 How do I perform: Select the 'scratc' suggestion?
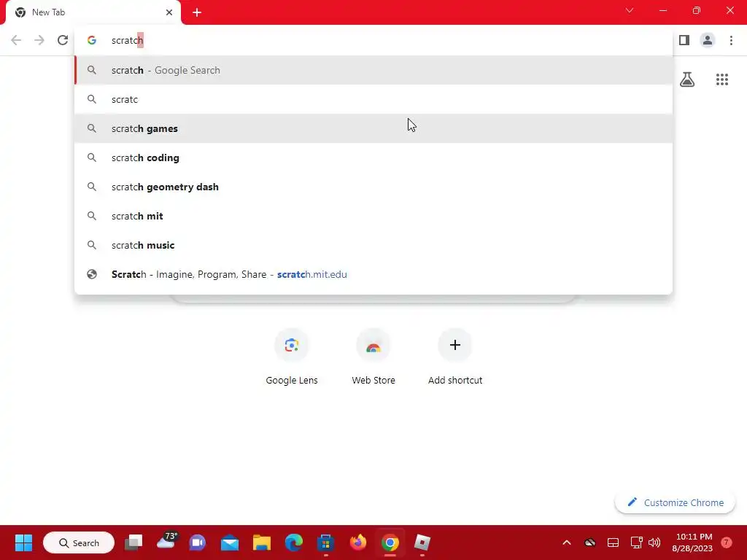click(x=373, y=99)
